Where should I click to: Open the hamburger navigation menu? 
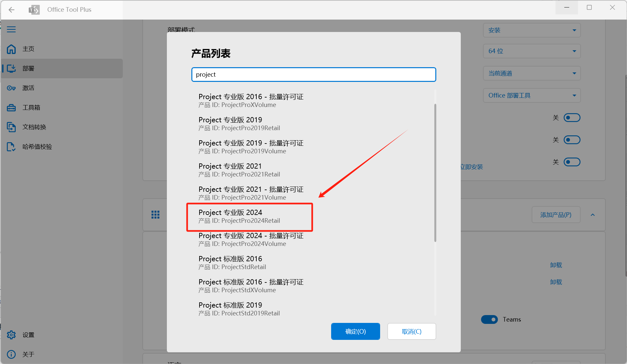(11, 29)
